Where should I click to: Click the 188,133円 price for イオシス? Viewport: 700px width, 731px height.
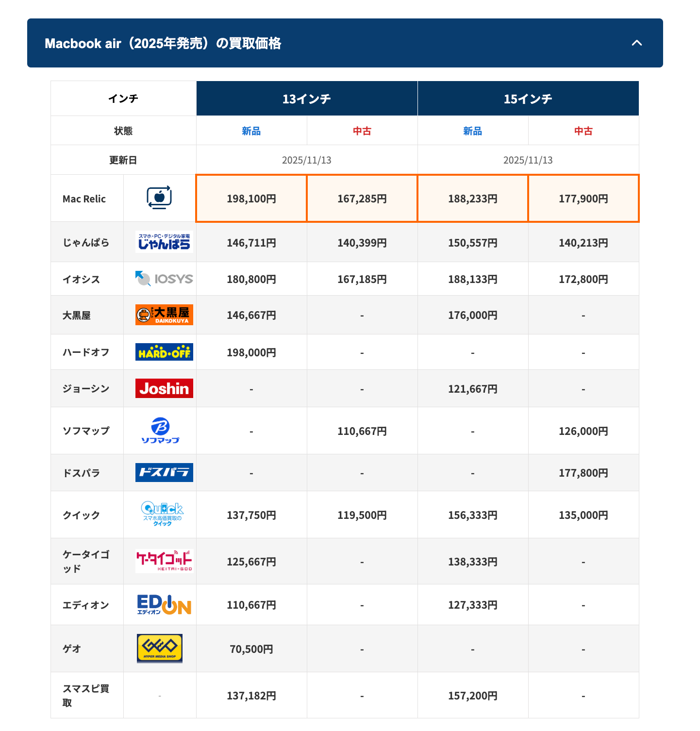click(473, 279)
